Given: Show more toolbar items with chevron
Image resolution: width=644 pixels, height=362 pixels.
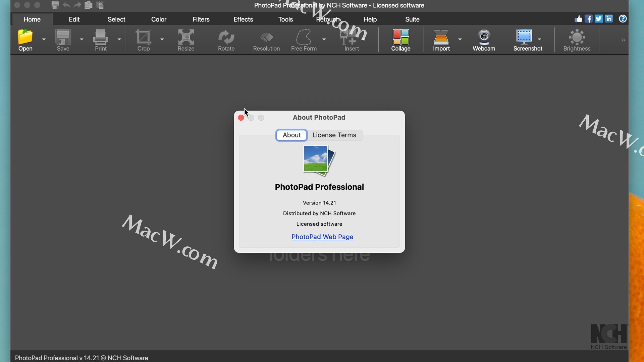Looking at the screenshot, I should [x=623, y=40].
